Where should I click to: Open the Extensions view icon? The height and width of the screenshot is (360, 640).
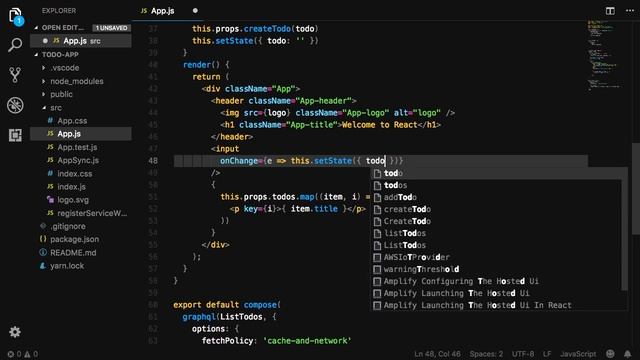[15, 135]
